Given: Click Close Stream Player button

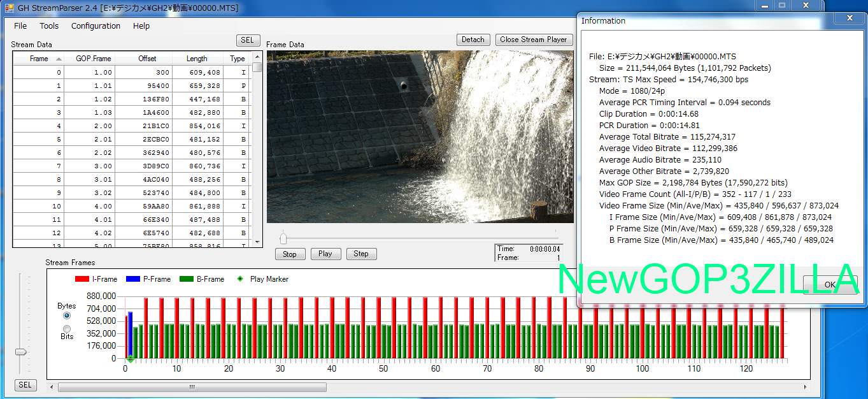Looking at the screenshot, I should tap(533, 40).
